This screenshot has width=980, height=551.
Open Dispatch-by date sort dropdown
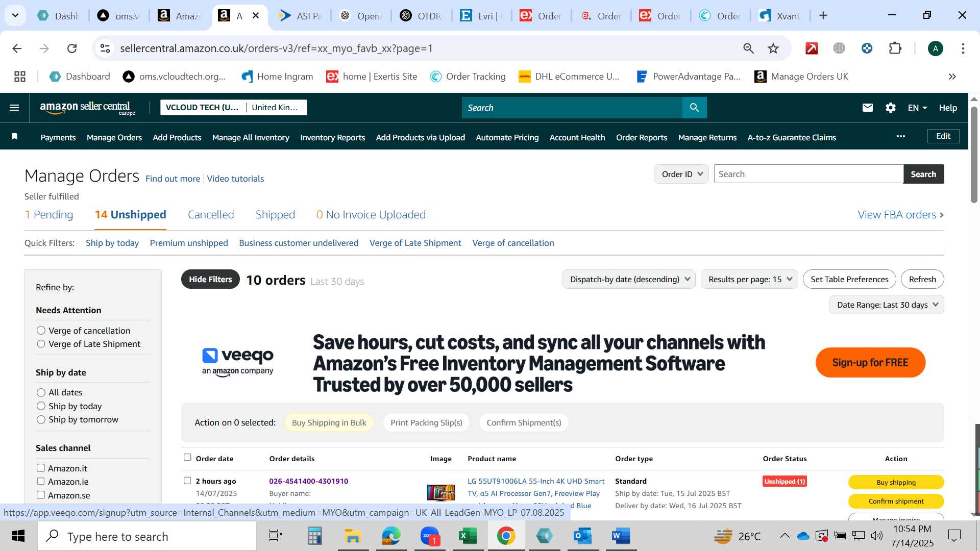point(629,279)
